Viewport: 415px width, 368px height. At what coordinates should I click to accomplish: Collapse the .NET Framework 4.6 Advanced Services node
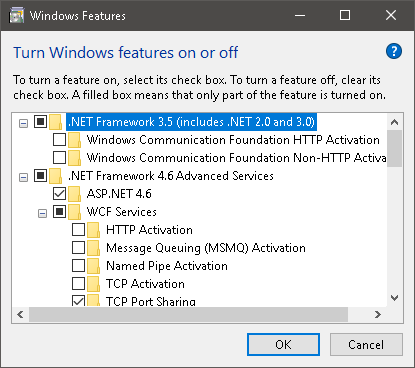[23, 177]
